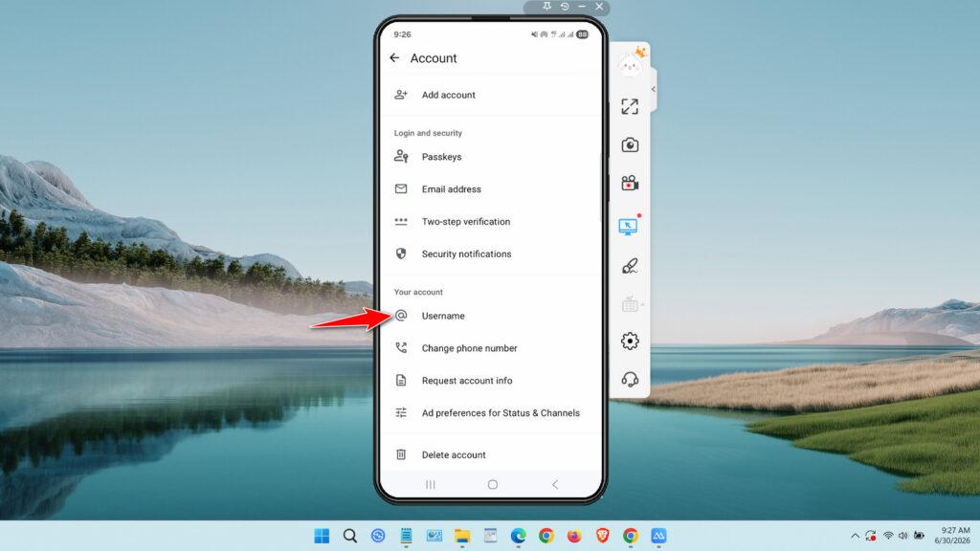
Task: Tap the phone's navigation back button
Action: (x=555, y=484)
